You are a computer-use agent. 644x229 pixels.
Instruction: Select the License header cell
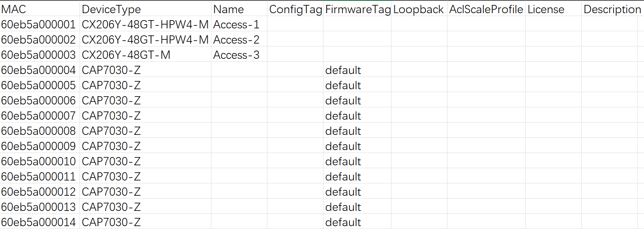(x=554, y=9)
